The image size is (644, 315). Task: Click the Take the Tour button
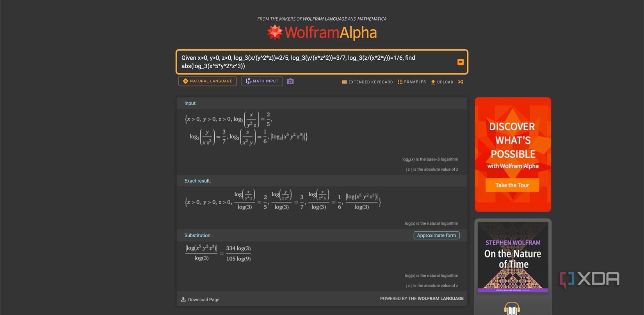click(512, 185)
